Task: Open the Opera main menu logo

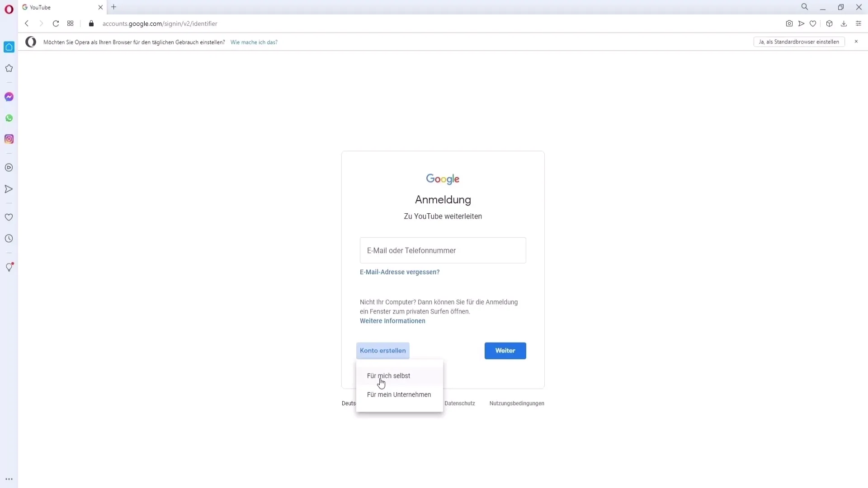Action: click(x=9, y=9)
